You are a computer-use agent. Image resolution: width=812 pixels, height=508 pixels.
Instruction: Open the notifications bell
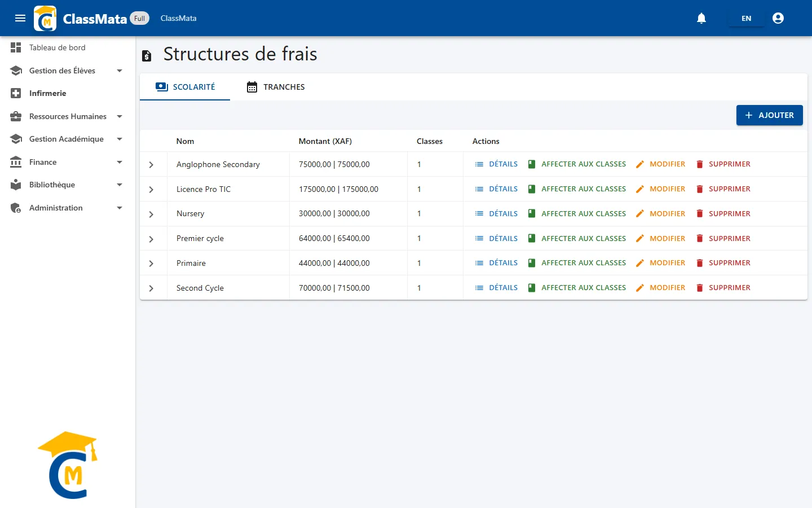(x=701, y=18)
